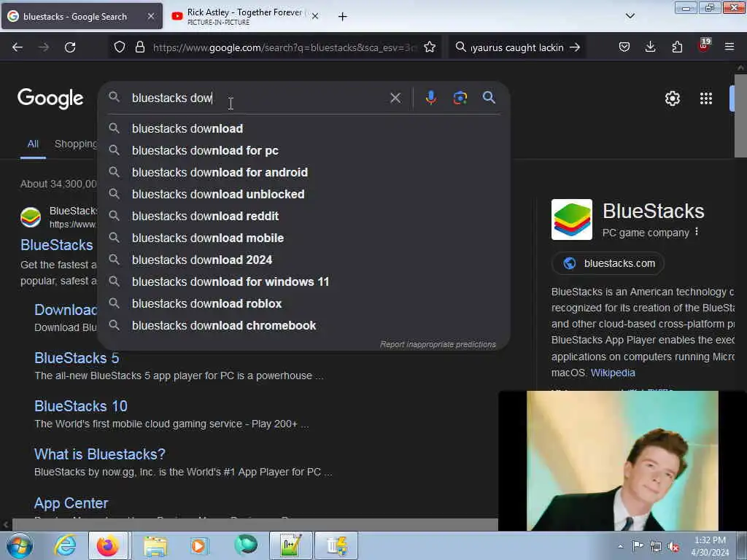Switch to Rick Astley Together Forever tab
Image resolution: width=747 pixels, height=560 pixels.
(x=244, y=16)
